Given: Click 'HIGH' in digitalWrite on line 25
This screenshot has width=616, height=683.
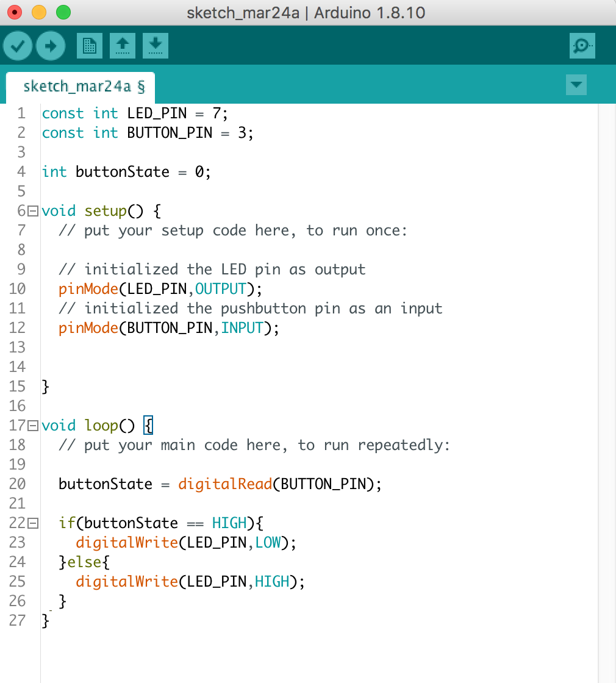Looking at the screenshot, I should [x=272, y=582].
